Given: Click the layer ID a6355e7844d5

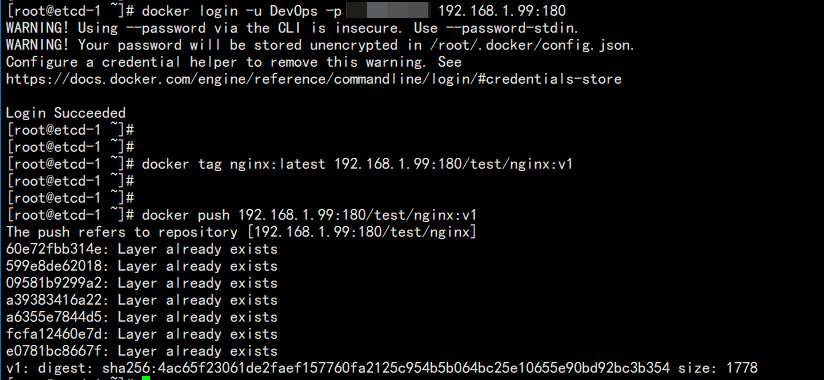Looking at the screenshot, I should point(54,317).
